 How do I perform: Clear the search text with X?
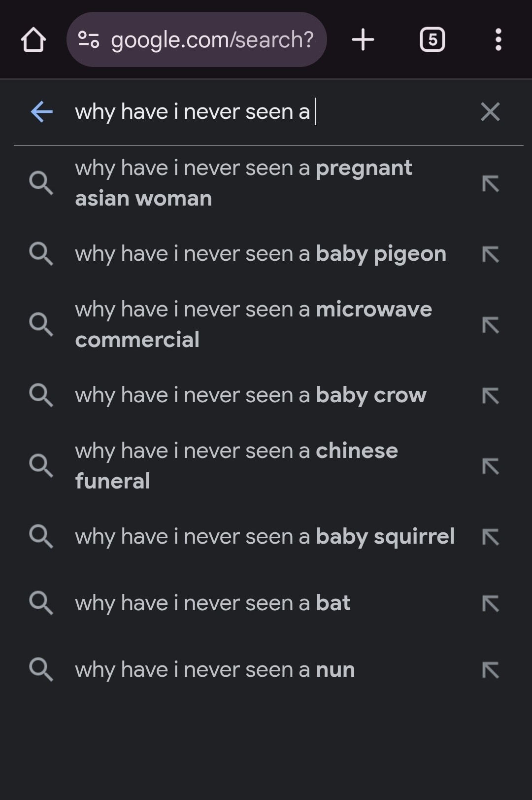[x=490, y=112]
